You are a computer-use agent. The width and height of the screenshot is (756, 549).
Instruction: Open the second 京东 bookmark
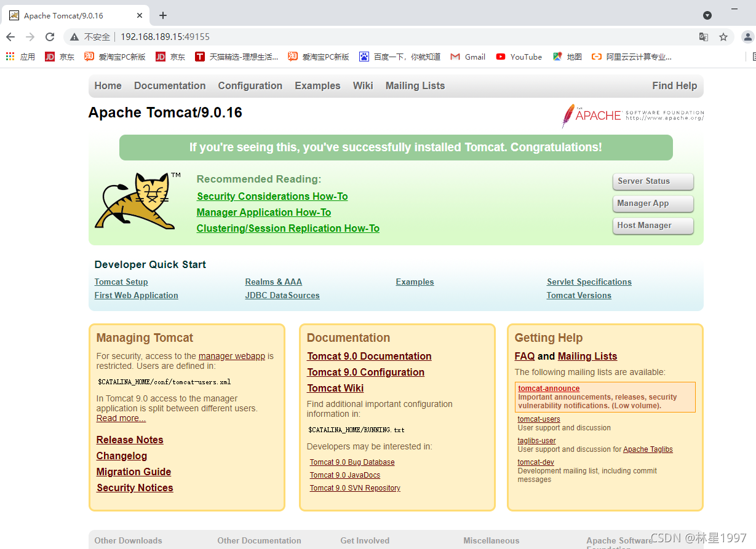coord(170,57)
